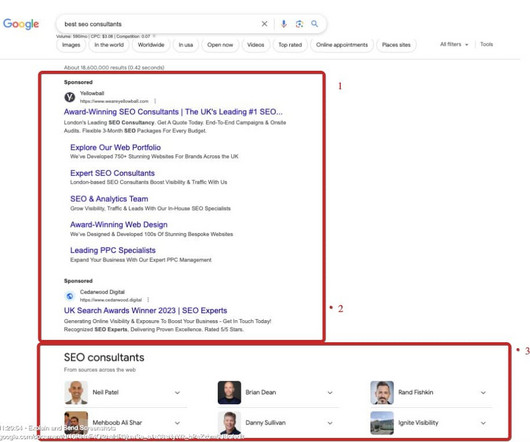530x442 pixels.
Task: Click Danny Sullivan photo thumbnail
Action: 229,423
